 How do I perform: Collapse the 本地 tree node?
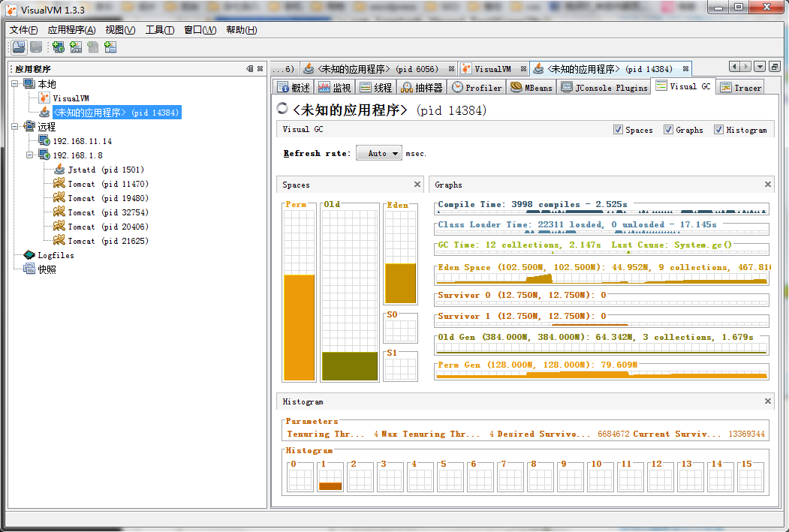(15, 84)
